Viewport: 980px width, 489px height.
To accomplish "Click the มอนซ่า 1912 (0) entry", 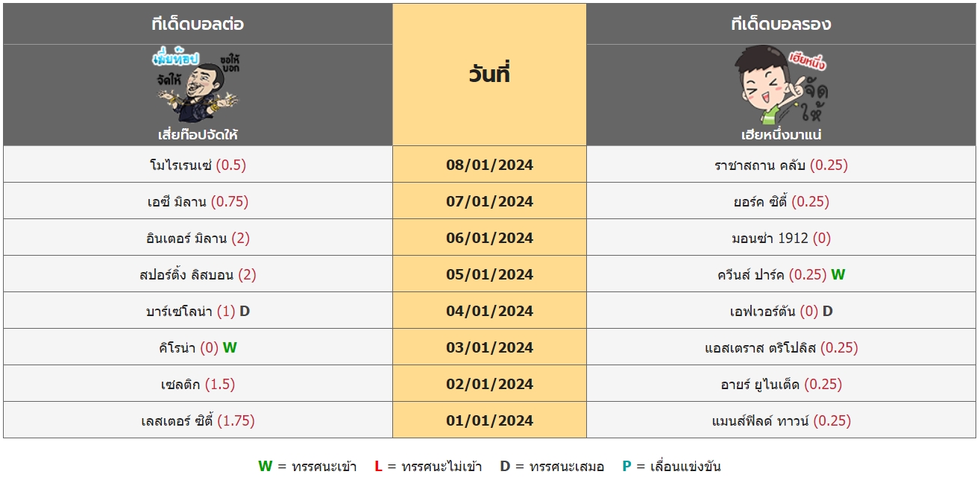I will (781, 238).
